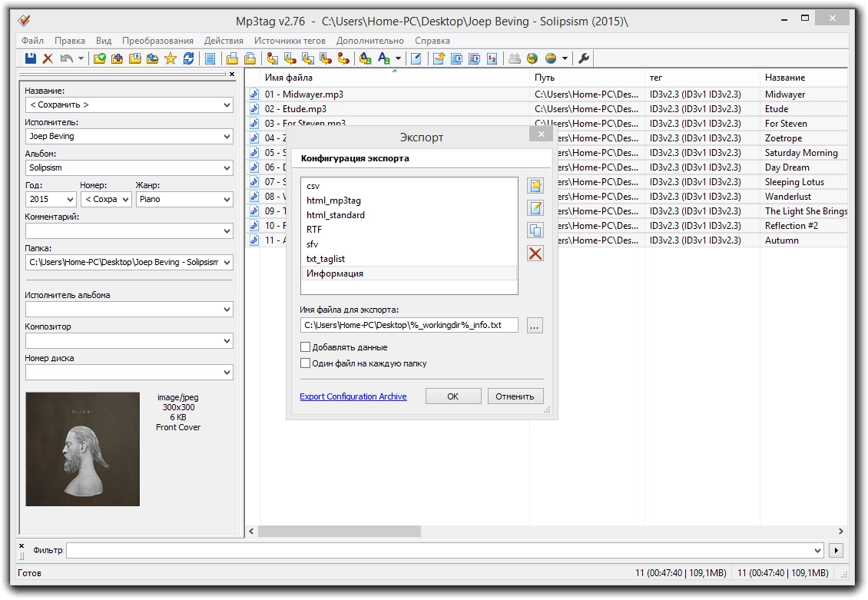Expand the Альбом dropdown showing Solipsism

(227, 167)
